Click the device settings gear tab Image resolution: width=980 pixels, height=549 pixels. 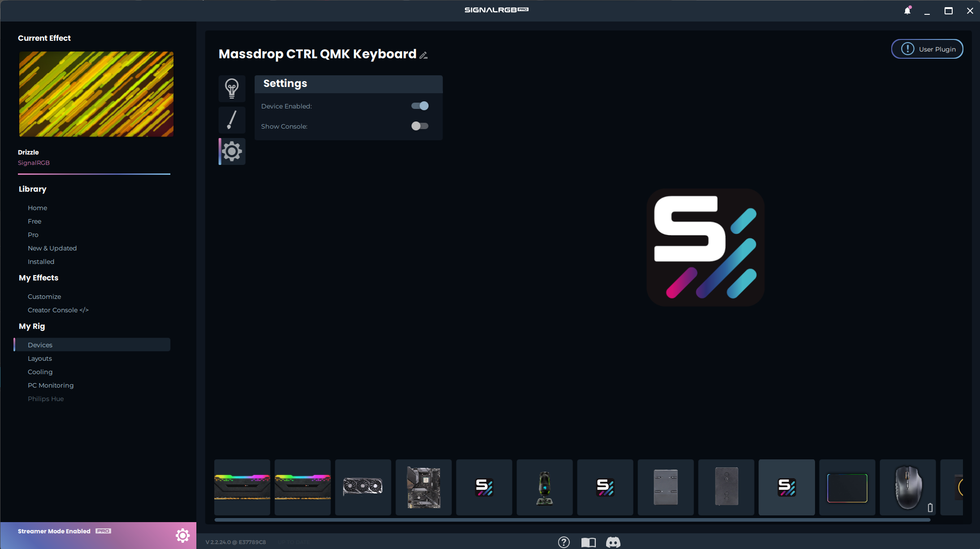[232, 151]
